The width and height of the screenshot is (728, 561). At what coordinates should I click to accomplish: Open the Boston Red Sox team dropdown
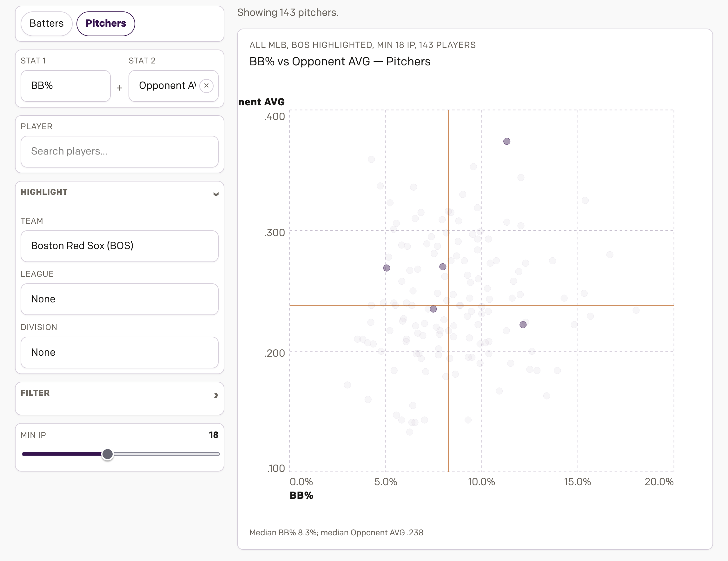click(119, 246)
